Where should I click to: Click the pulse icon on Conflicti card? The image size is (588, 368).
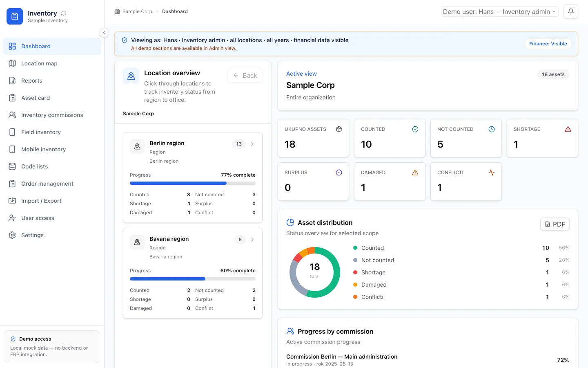(492, 173)
